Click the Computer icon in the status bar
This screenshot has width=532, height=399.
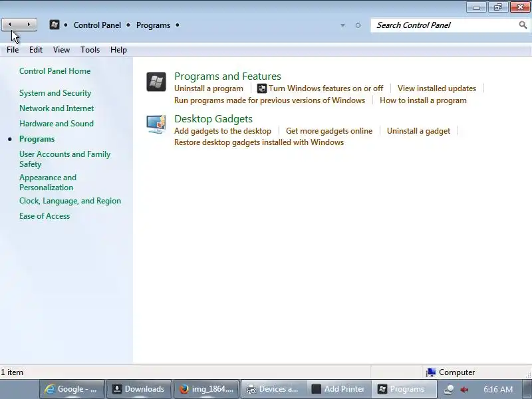click(430, 372)
